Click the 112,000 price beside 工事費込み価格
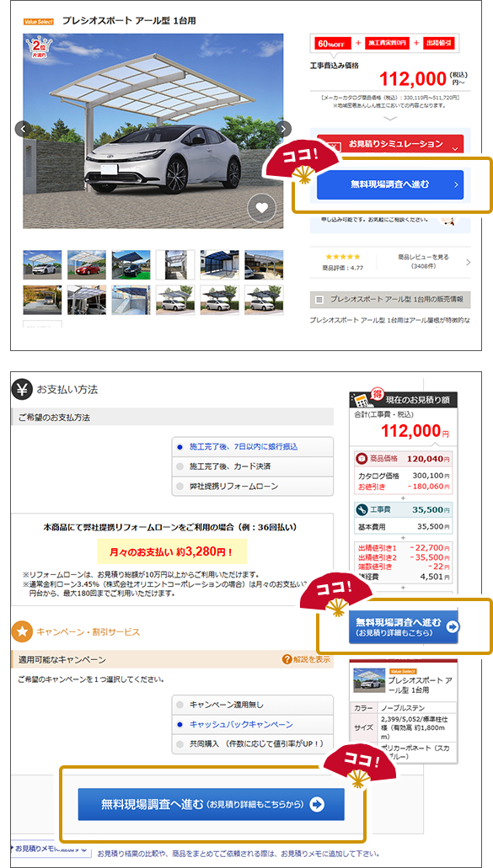Screen dimensions: 493x868 point(412,79)
